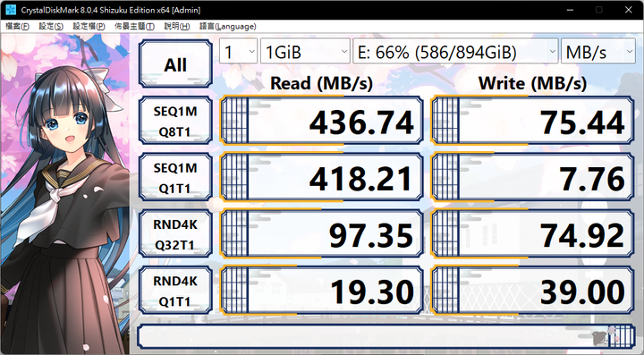Screen dimensions: 644x355
Task: Start the RND4K Q32T1 test
Action: pyautogui.click(x=175, y=234)
